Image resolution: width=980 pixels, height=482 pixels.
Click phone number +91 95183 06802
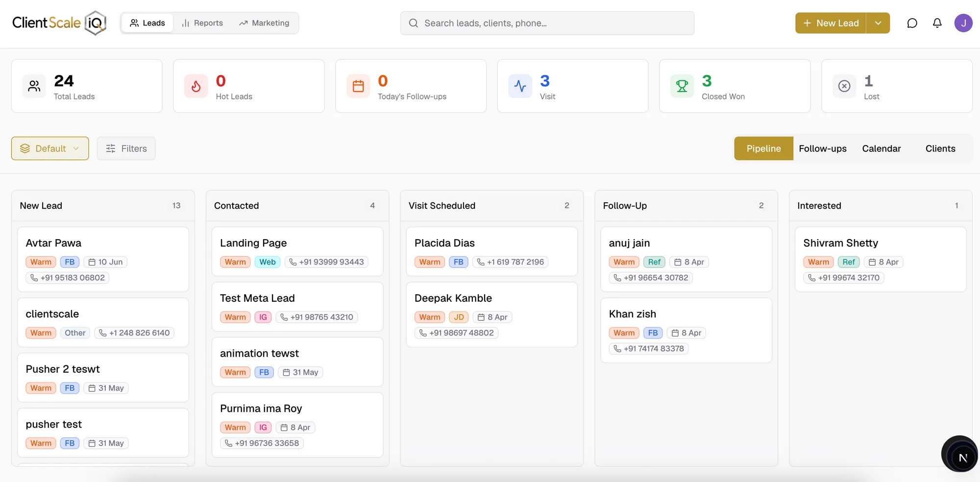point(68,278)
